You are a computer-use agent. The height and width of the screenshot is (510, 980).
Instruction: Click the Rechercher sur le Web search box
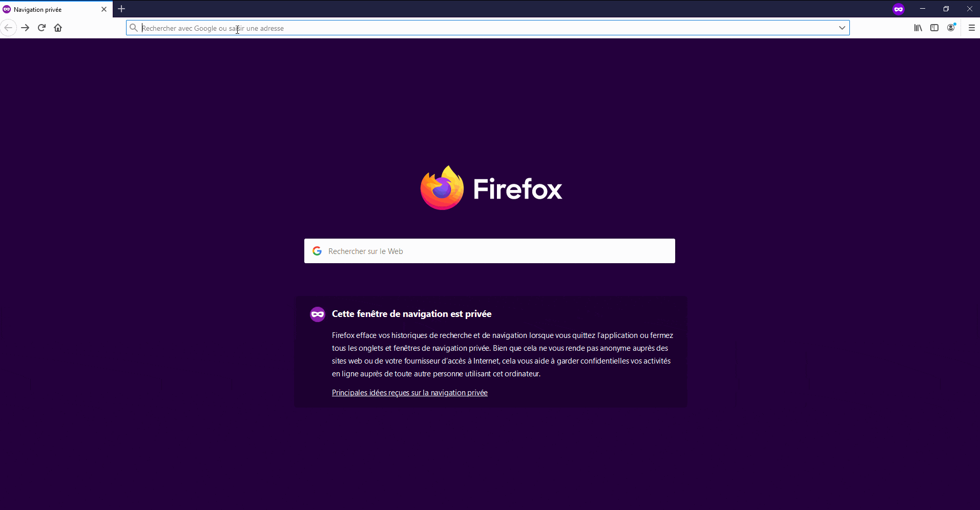[x=490, y=251]
